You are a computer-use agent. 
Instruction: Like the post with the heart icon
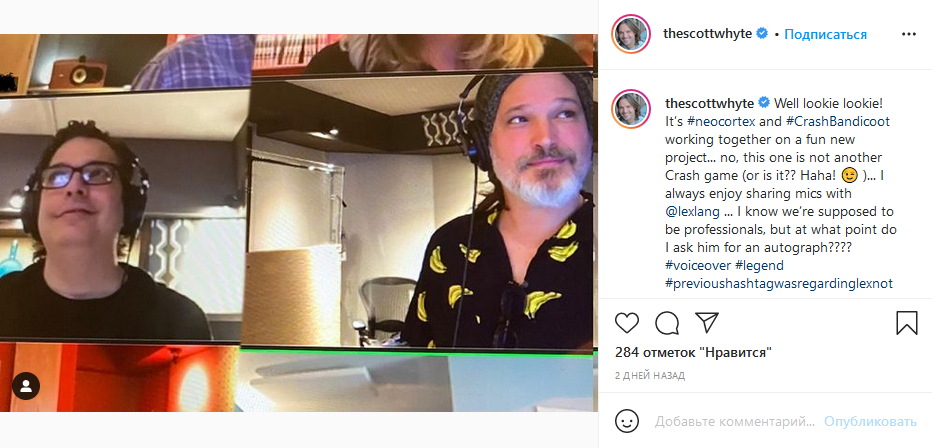(626, 323)
